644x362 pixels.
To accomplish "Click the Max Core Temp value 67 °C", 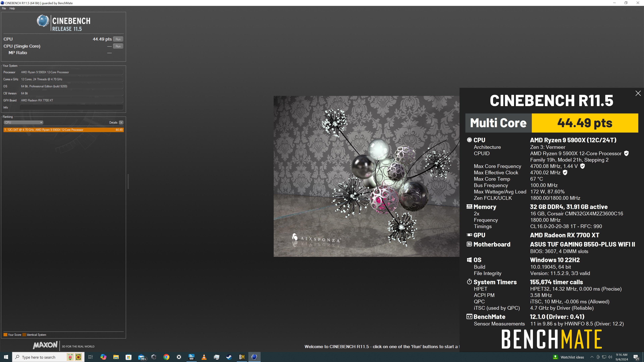I will pyautogui.click(x=536, y=179).
